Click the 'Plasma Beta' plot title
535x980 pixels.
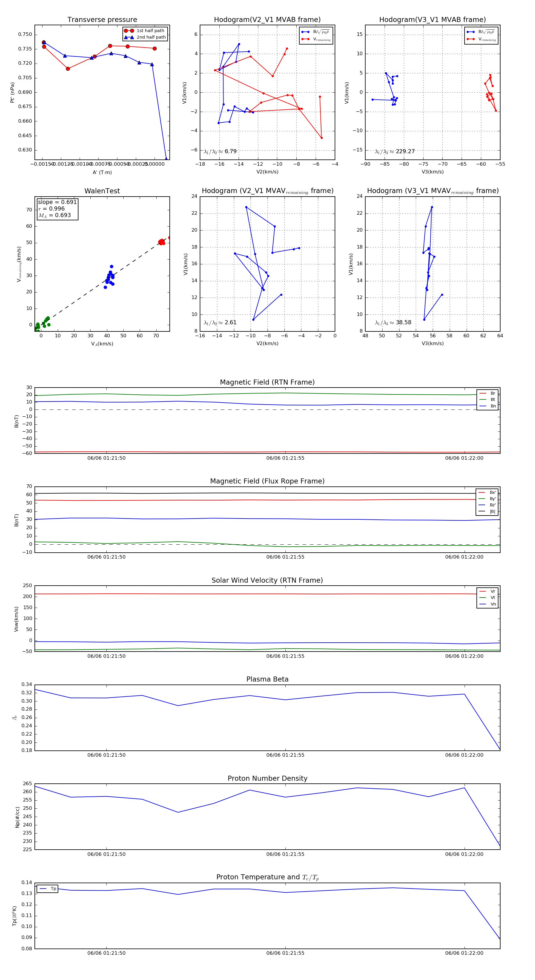pyautogui.click(x=267, y=679)
